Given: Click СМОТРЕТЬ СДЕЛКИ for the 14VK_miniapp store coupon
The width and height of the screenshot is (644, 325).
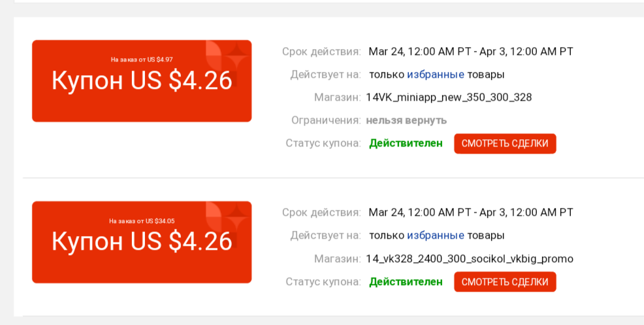Looking at the screenshot, I should click(x=505, y=144).
